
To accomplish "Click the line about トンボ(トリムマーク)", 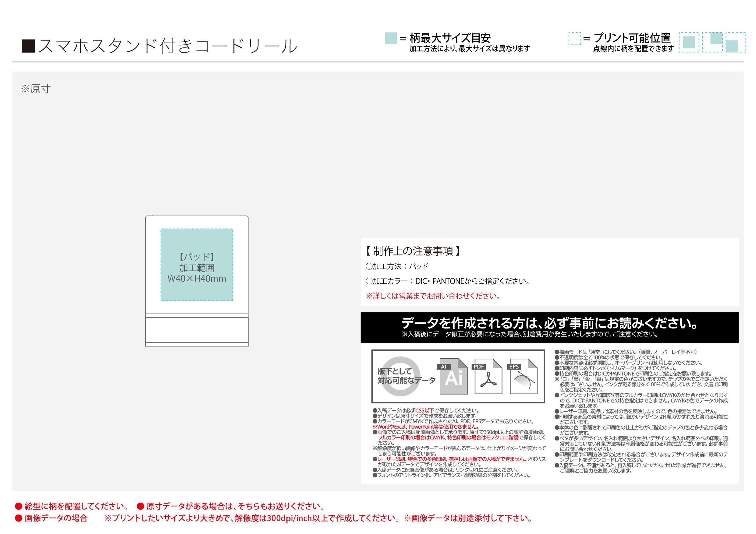I will [616, 368].
